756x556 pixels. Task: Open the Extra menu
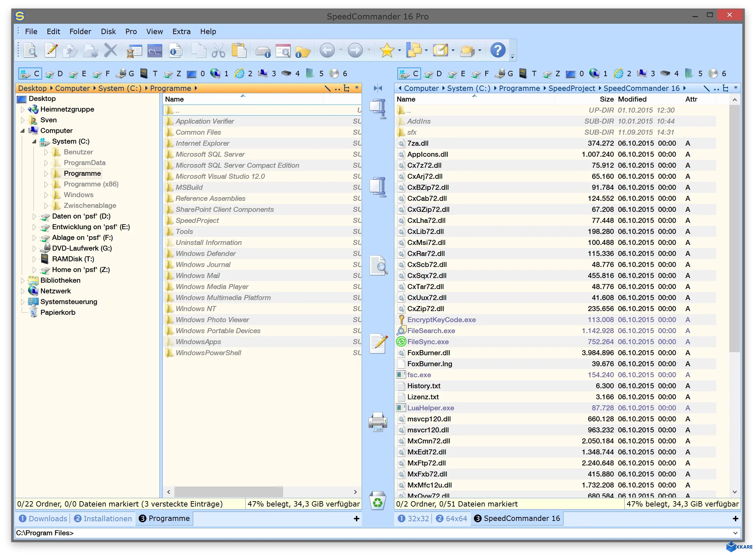click(181, 32)
